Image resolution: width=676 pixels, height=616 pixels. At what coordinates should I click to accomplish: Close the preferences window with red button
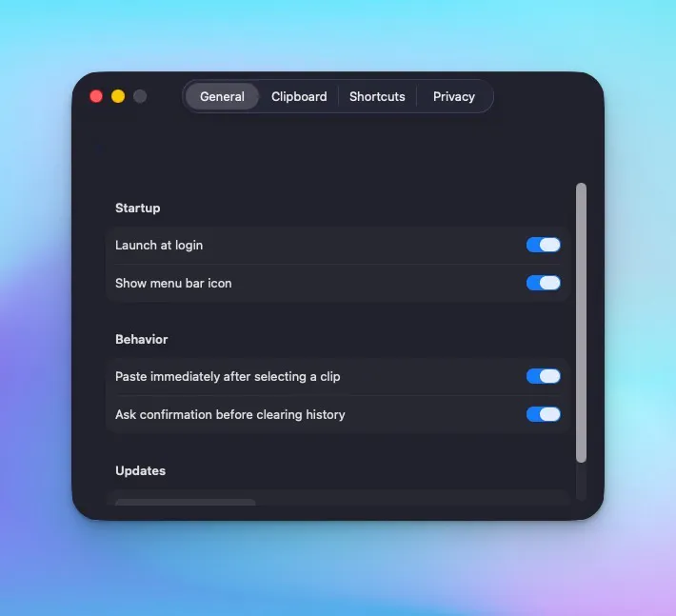[96, 96]
